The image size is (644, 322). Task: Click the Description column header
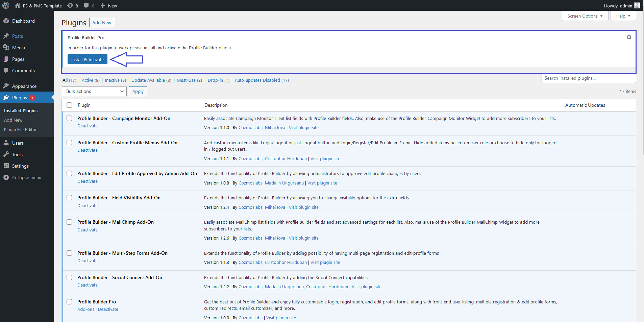pos(216,105)
